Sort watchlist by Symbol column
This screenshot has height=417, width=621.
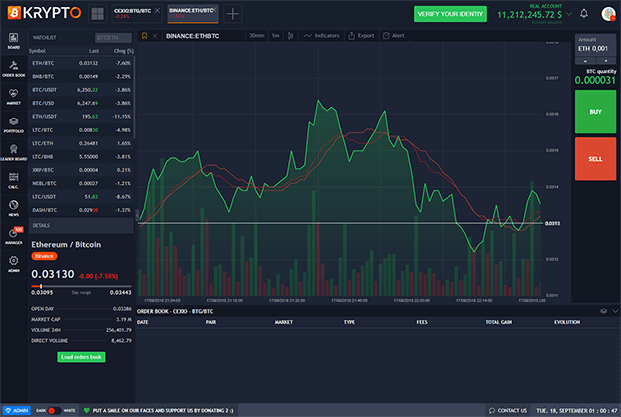tap(37, 51)
